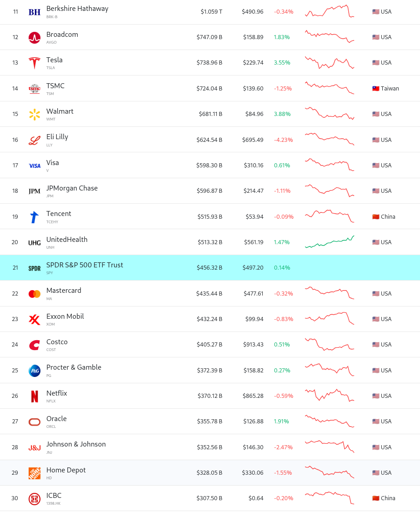Click the Oracle red oval logo

(35, 422)
